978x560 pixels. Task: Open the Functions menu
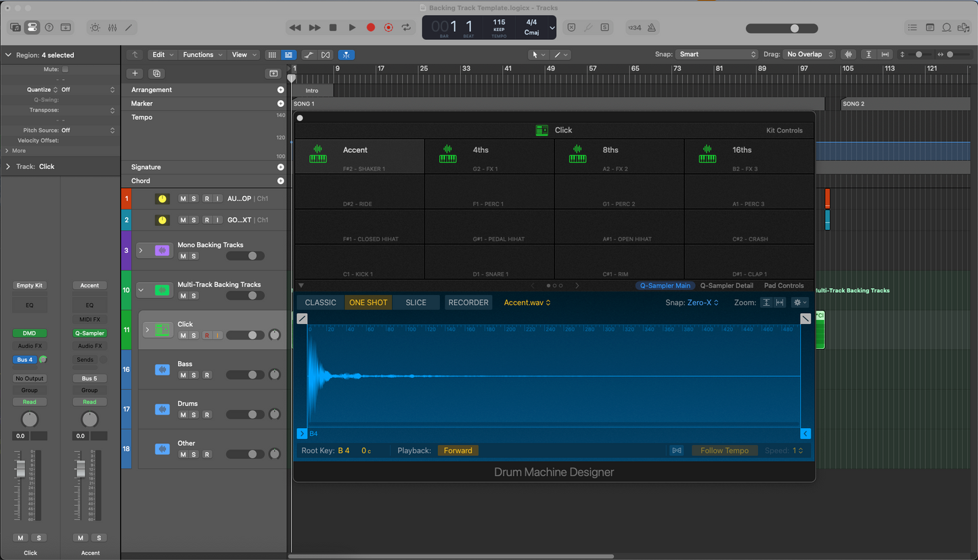[202, 55]
